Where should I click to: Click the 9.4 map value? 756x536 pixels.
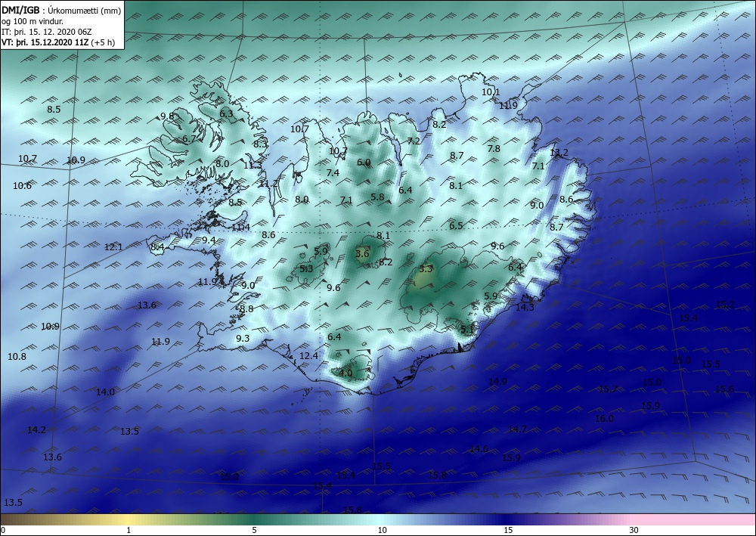click(209, 240)
